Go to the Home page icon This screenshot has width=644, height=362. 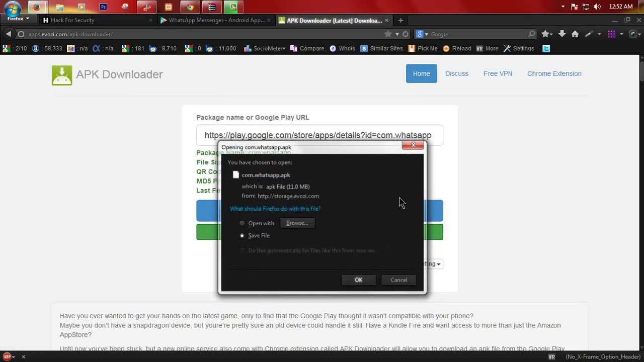[575, 34]
